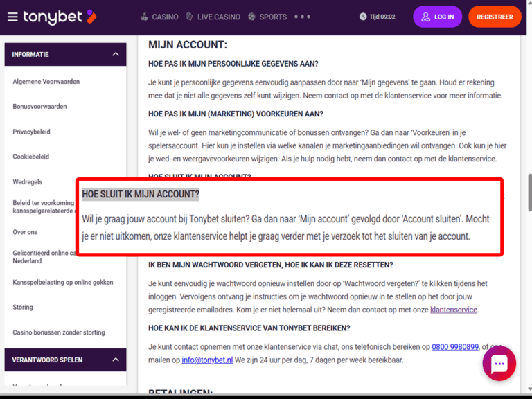
Task: Click the Registreer button
Action: coord(495,17)
